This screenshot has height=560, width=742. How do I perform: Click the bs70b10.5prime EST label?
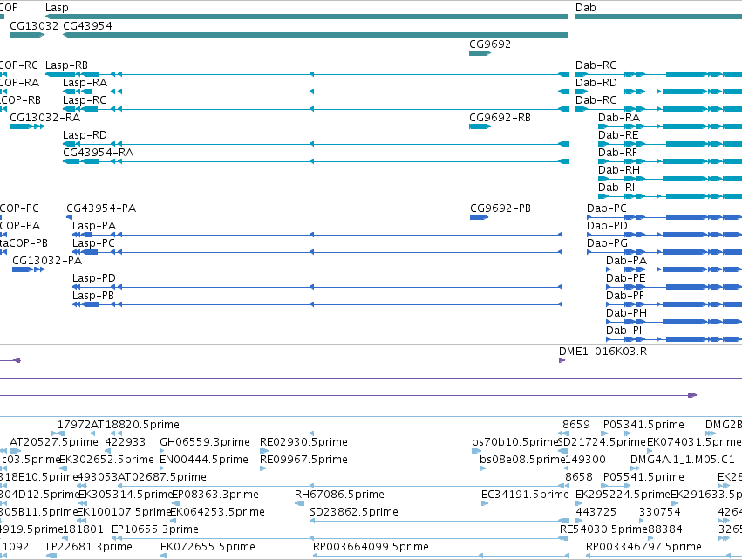coord(514,442)
